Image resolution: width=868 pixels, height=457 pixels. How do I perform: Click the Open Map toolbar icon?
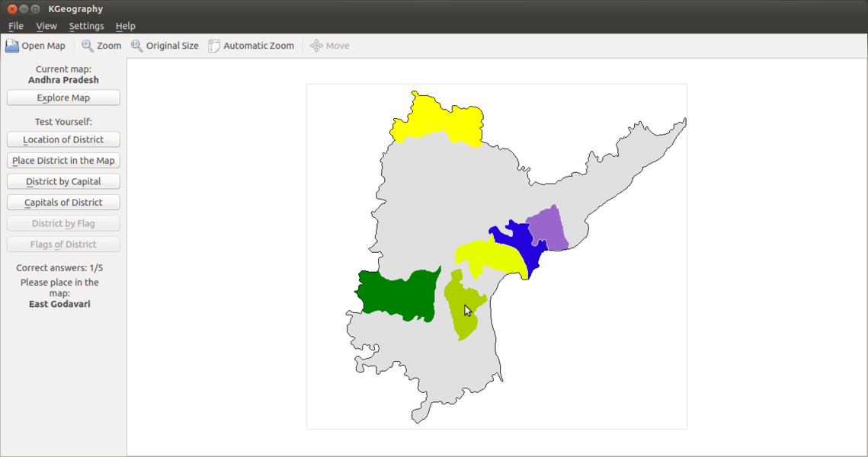coord(11,45)
